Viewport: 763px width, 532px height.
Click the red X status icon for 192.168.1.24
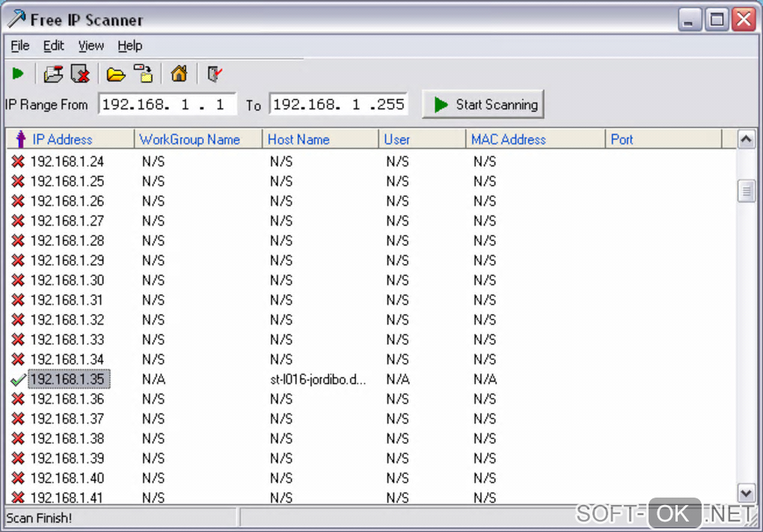[18, 162]
